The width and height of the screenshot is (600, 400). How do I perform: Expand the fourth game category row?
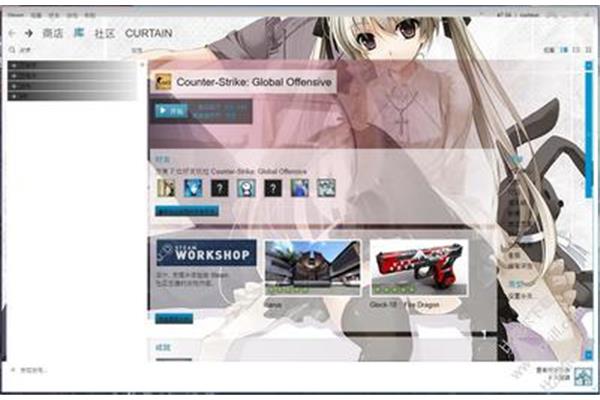tap(72, 96)
